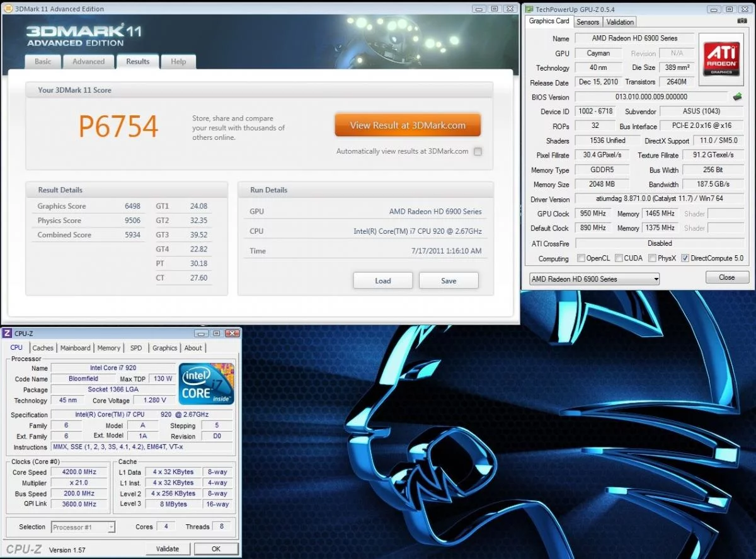Toggle the OpenCL computing checkbox
Viewport: 756px width, 559px height.
pos(581,258)
